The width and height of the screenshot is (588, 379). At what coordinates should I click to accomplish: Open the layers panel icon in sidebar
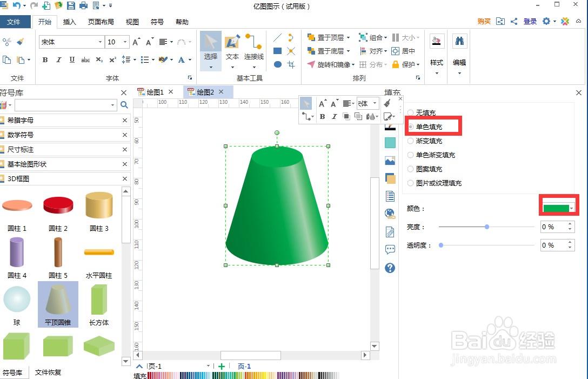pyautogui.click(x=390, y=178)
